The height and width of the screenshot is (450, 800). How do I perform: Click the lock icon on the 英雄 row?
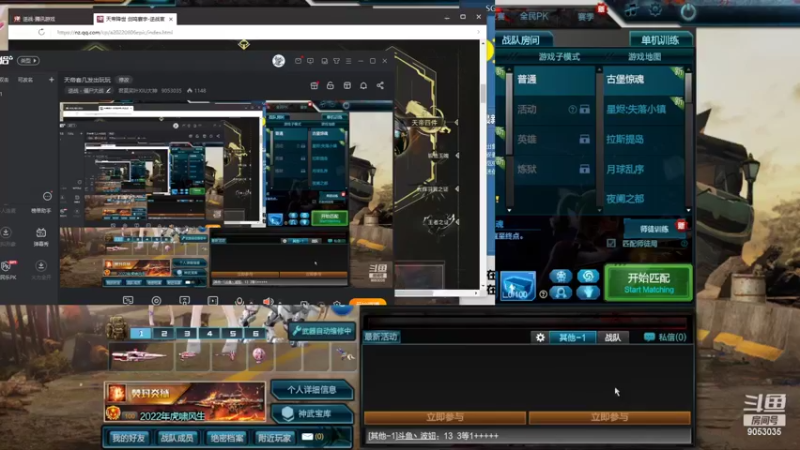pyautogui.click(x=585, y=139)
